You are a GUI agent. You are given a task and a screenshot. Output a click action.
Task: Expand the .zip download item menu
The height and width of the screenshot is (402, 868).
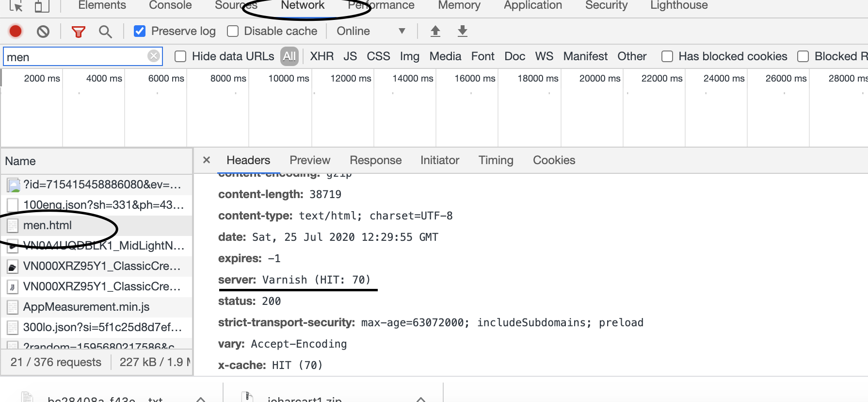421,399
